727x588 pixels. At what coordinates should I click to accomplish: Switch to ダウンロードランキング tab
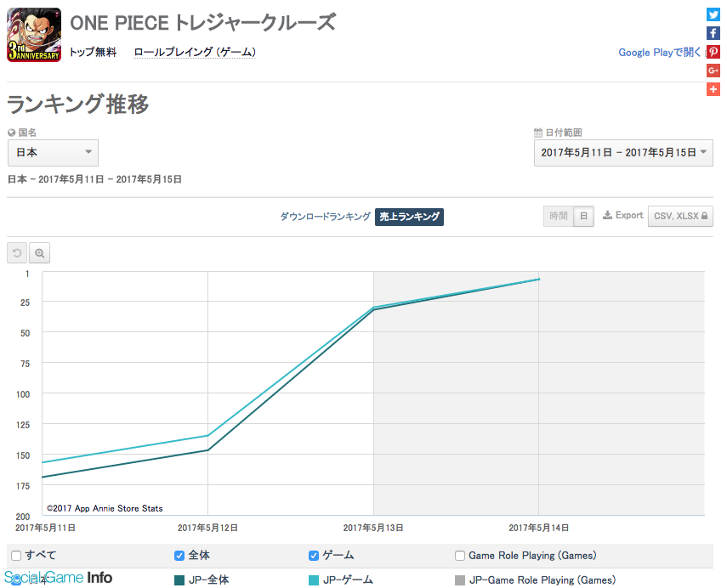coord(325,217)
